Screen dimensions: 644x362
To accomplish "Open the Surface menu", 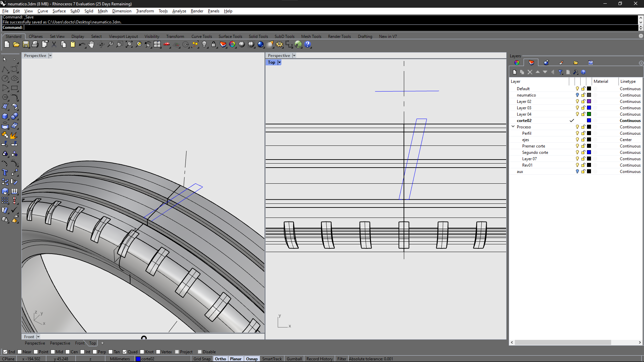I will (59, 11).
